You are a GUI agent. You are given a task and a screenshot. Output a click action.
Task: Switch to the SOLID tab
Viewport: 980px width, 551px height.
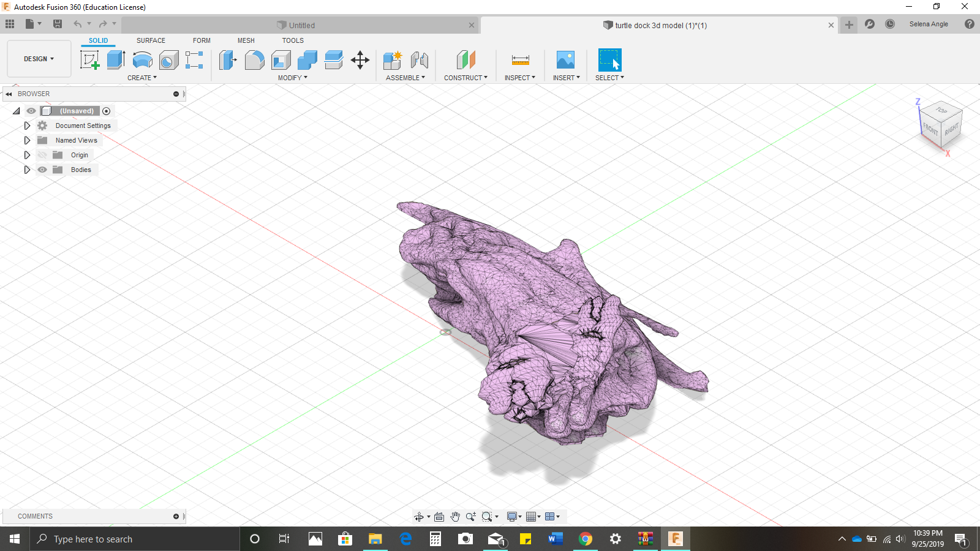[98, 40]
